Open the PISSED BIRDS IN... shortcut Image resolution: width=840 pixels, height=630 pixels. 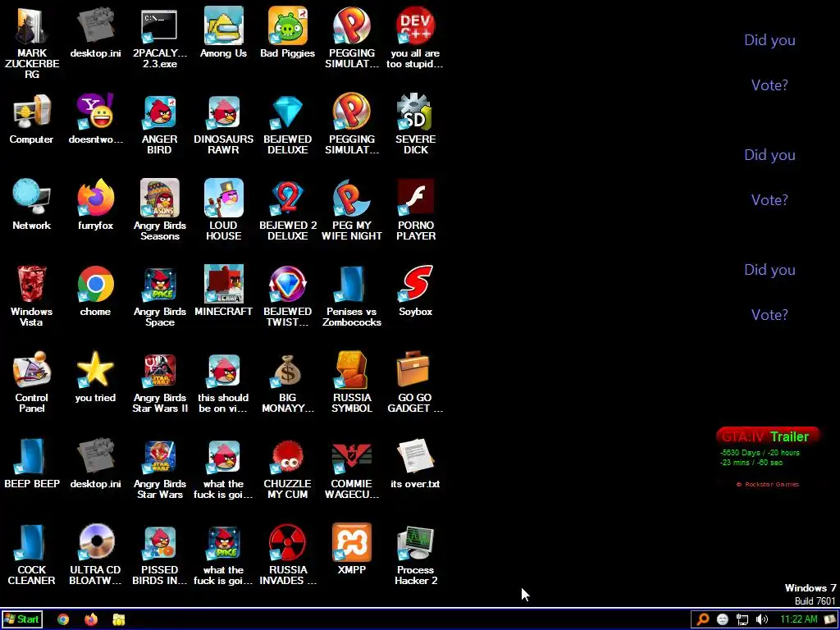159,543
